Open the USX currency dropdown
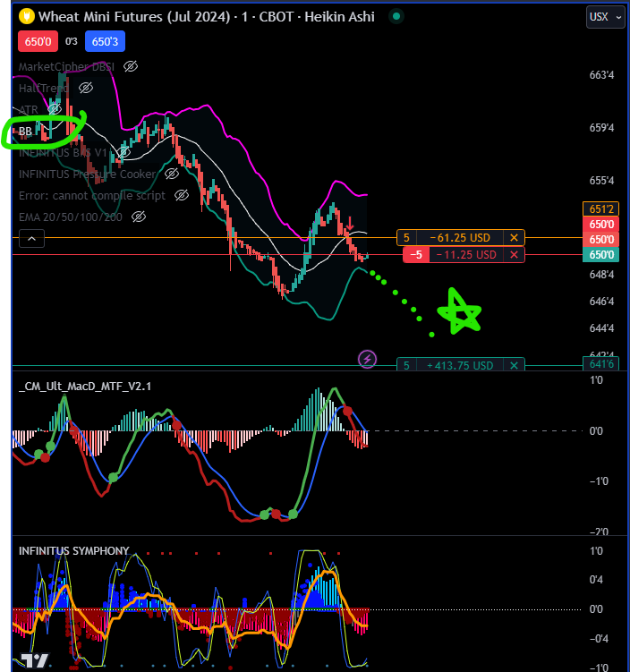Image resolution: width=630 pixels, height=672 pixels. click(605, 17)
